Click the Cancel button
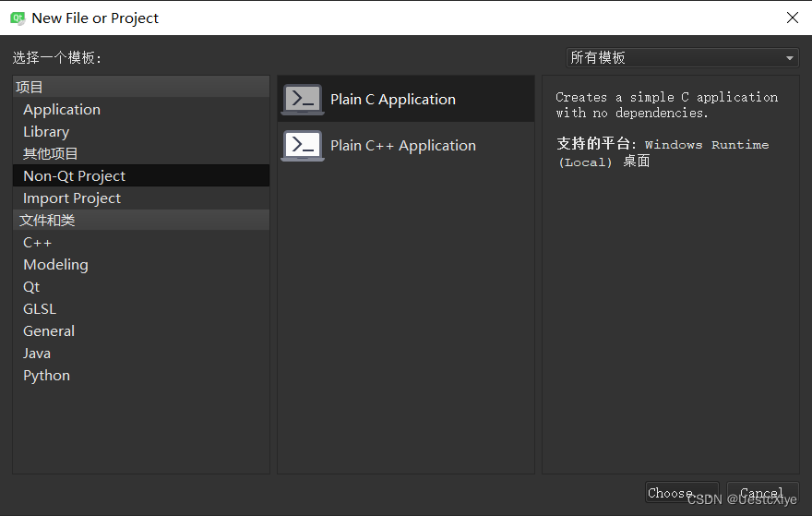812x516 pixels. tap(762, 493)
